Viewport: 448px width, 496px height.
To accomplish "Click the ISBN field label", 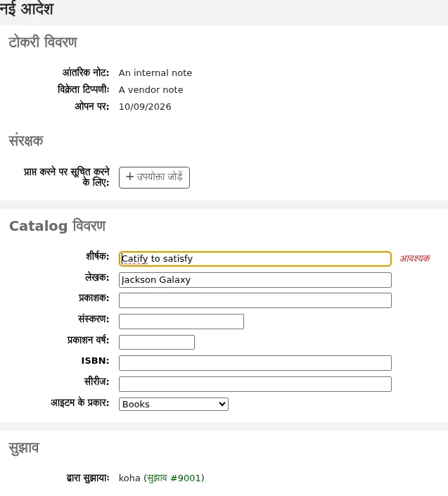I will pos(95,361).
